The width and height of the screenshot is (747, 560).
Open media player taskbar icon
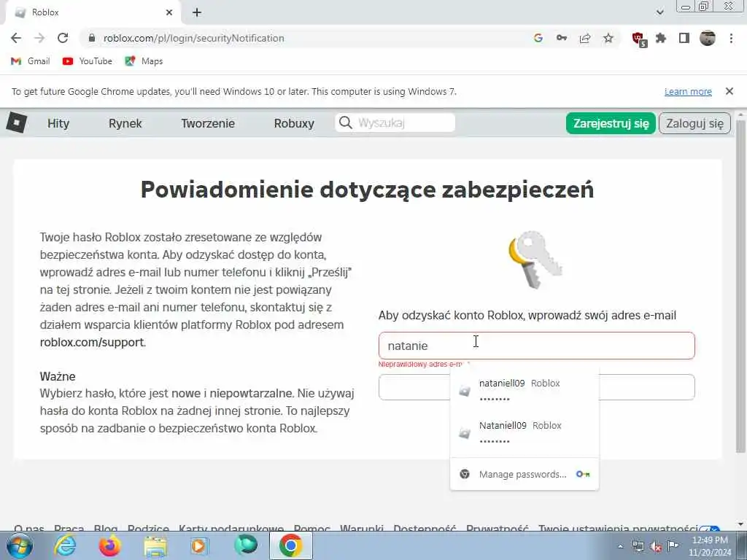tap(200, 545)
